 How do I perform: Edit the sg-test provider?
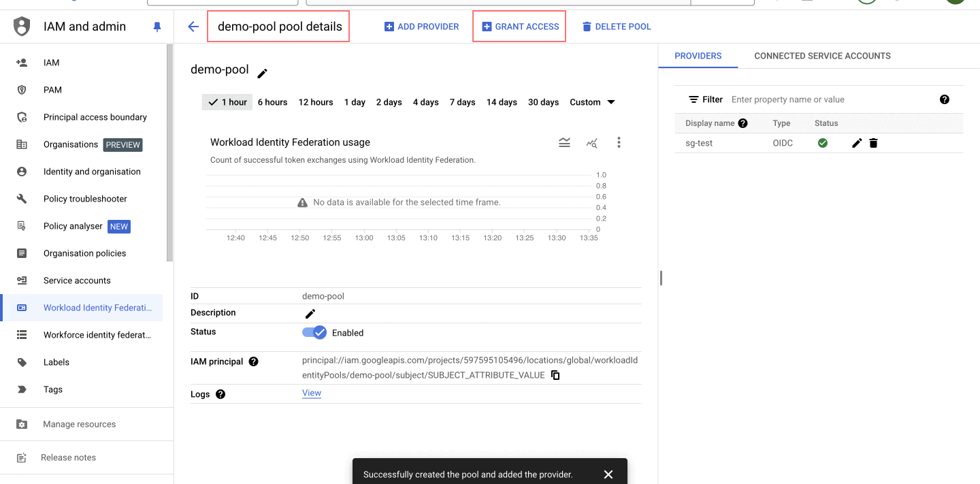click(857, 143)
